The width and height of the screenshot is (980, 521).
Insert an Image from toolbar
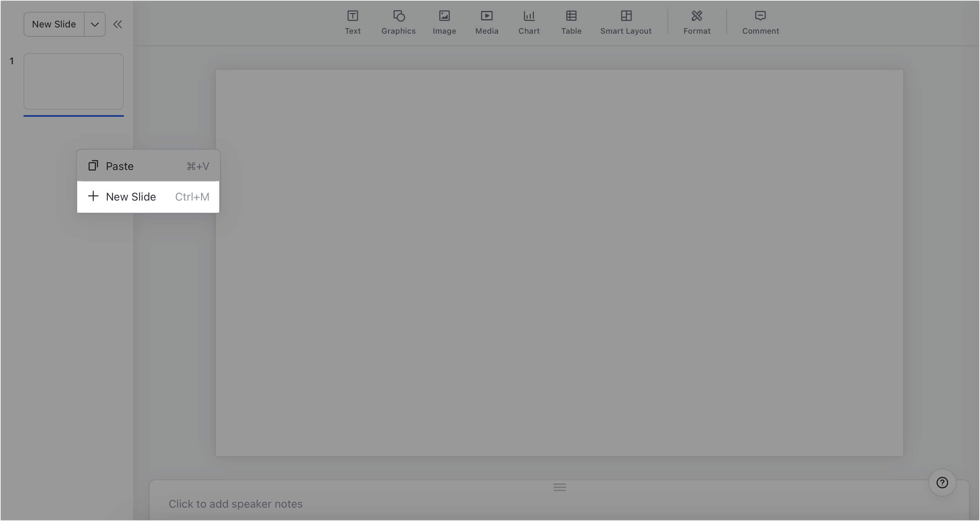(x=444, y=22)
